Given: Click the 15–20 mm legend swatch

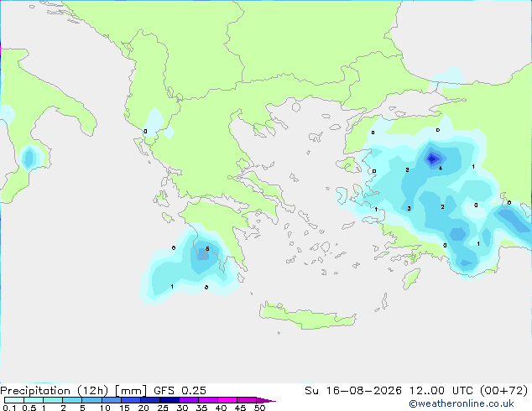Looking at the screenshot, I should [131, 400].
